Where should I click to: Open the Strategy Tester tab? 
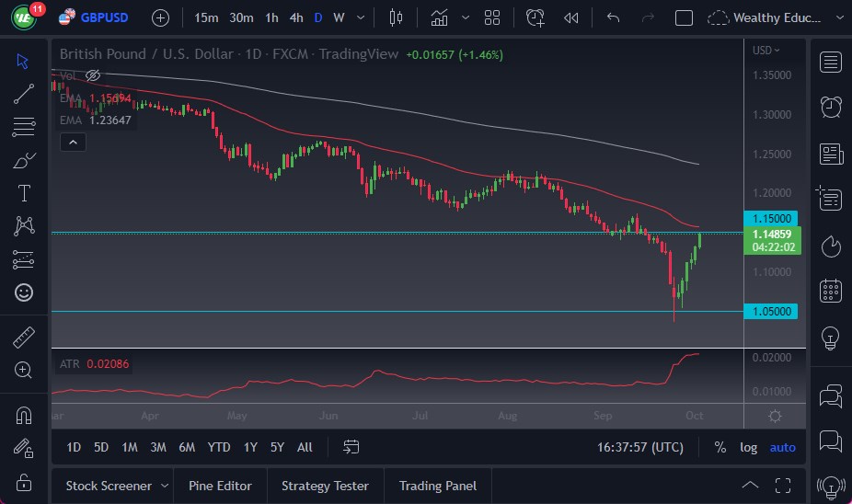(325, 486)
